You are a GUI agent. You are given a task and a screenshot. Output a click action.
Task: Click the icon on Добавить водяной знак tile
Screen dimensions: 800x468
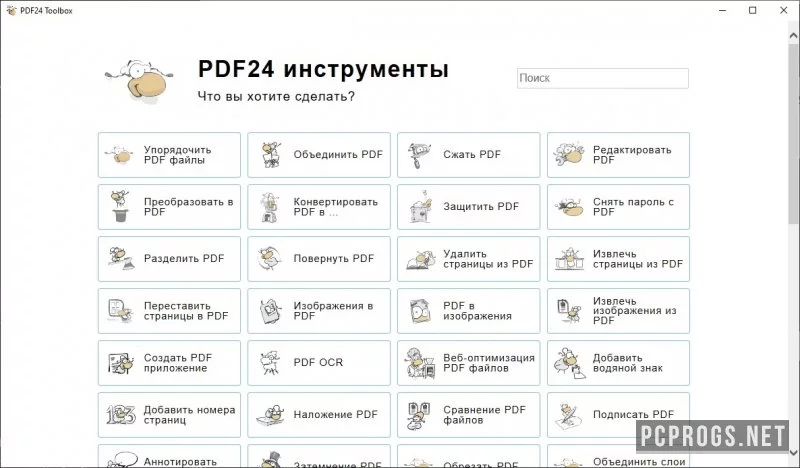(569, 363)
